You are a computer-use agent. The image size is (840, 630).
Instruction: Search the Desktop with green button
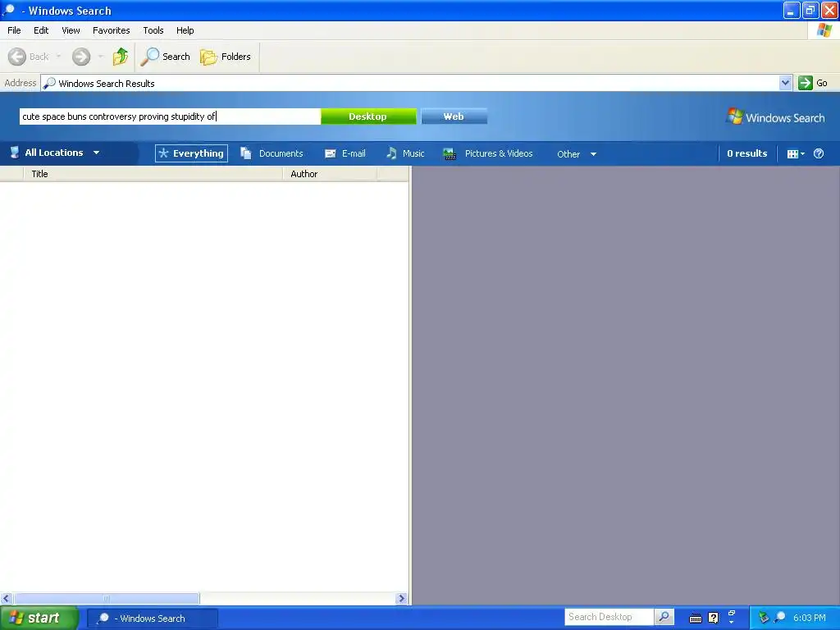pyautogui.click(x=368, y=116)
